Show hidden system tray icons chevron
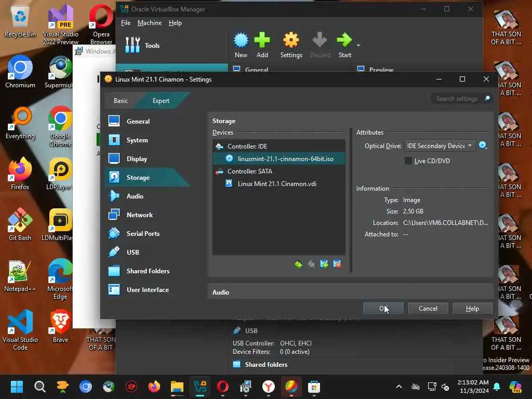This screenshot has width=532, height=399. point(399,387)
